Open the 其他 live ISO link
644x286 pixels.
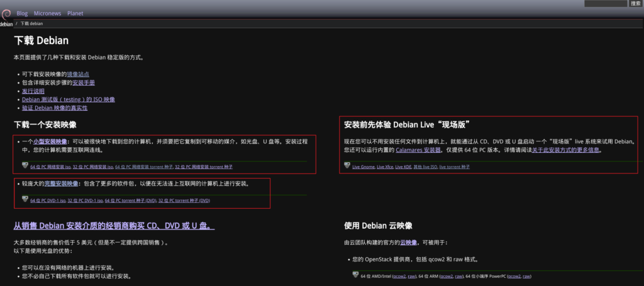[426, 167]
